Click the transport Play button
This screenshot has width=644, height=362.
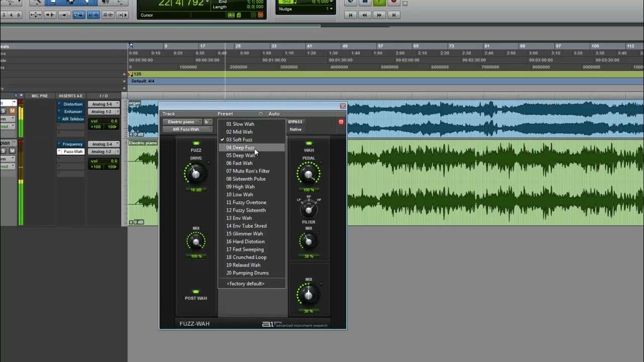click(x=379, y=2)
